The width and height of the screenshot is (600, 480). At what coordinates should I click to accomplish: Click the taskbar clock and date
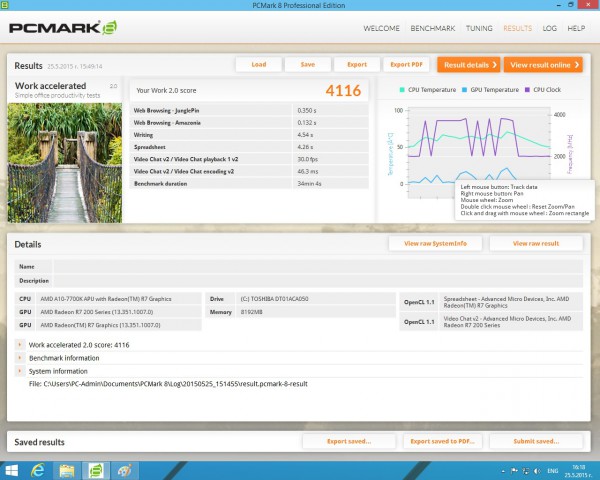pyautogui.click(x=579, y=471)
